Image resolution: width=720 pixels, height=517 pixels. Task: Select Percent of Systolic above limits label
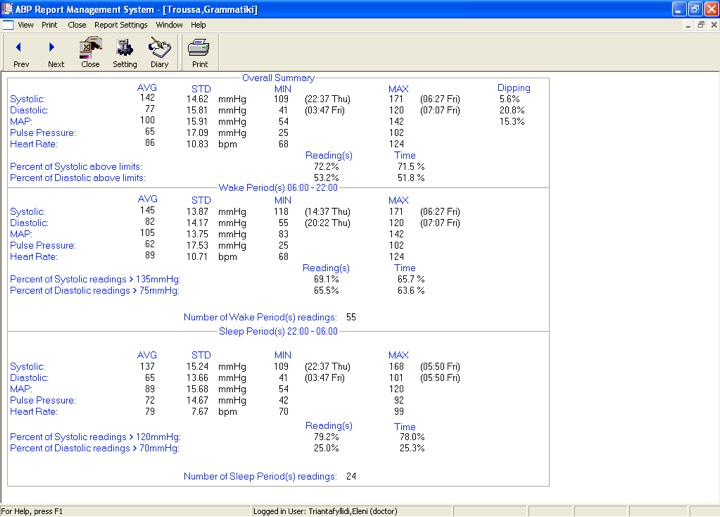point(76,167)
